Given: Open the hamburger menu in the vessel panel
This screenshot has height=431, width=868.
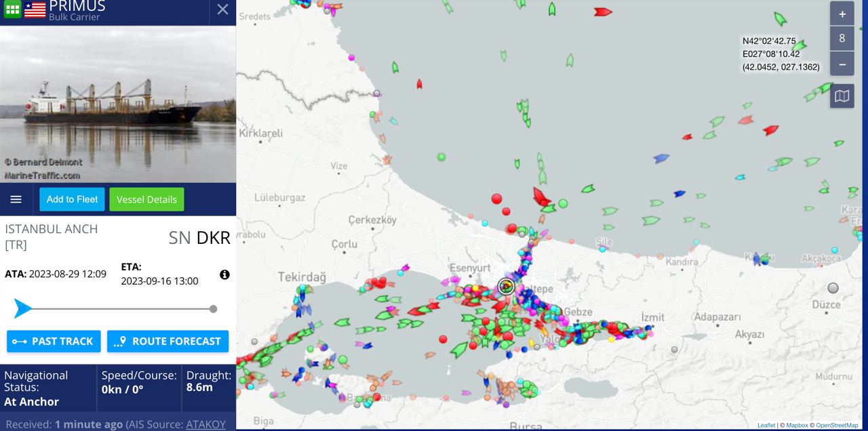Looking at the screenshot, I should (16, 199).
